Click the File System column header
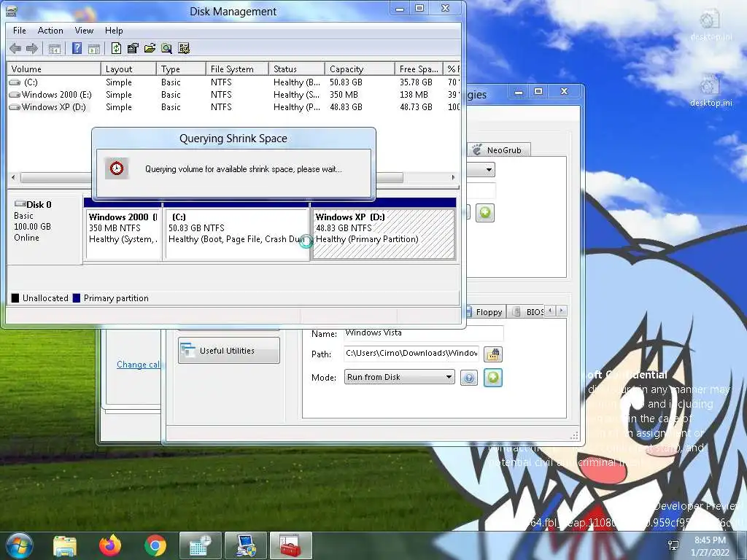 (237, 69)
